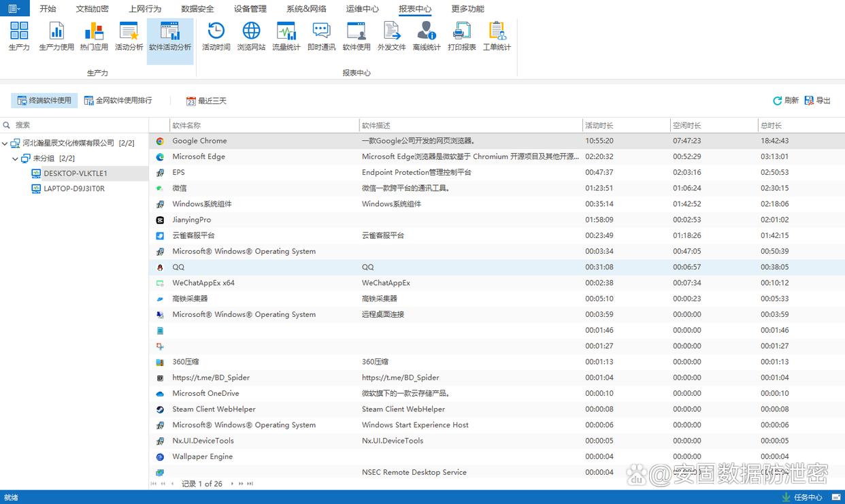Open the 热门应用 ribbon icon
Image resolution: width=845 pixels, height=504 pixels.
(x=94, y=36)
